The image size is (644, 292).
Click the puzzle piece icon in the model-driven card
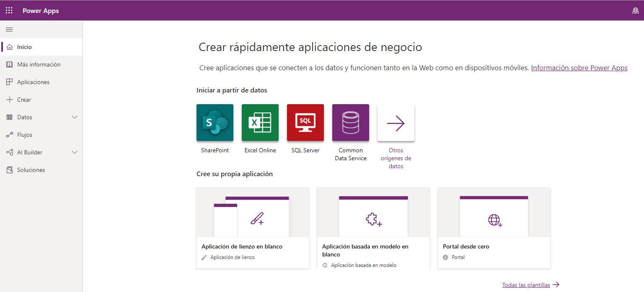coord(374,220)
